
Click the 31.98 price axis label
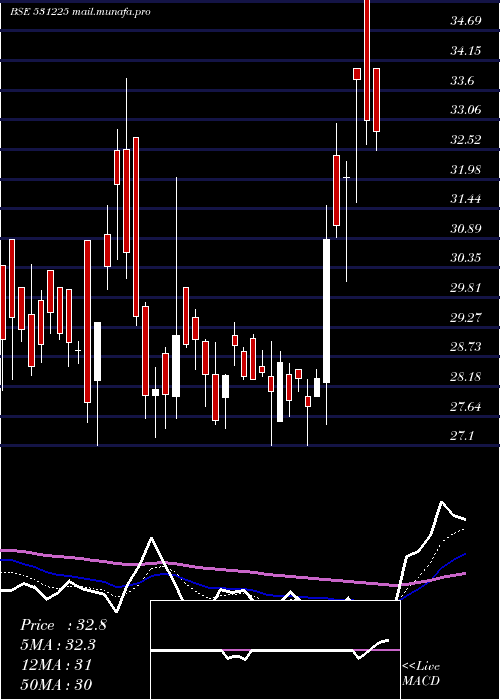pos(466,170)
